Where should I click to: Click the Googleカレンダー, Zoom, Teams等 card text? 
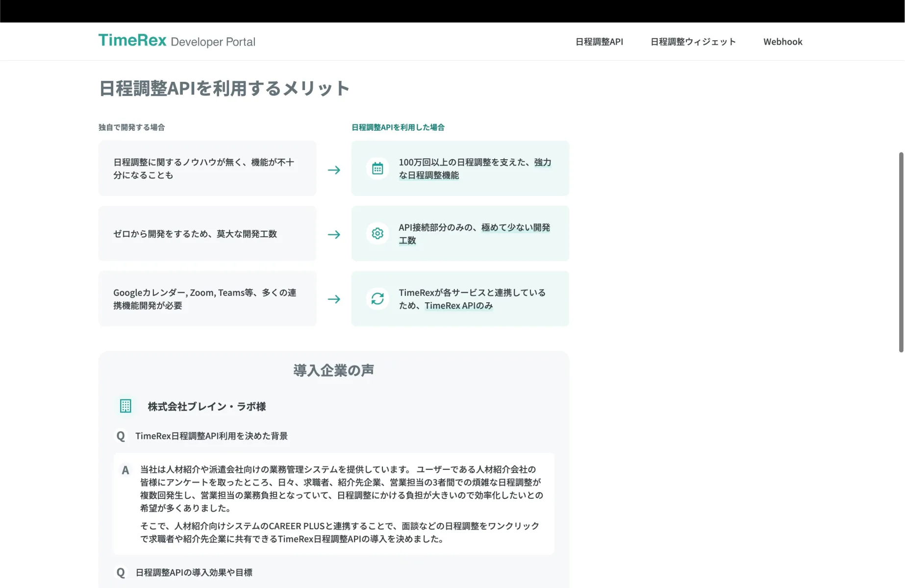[205, 299]
